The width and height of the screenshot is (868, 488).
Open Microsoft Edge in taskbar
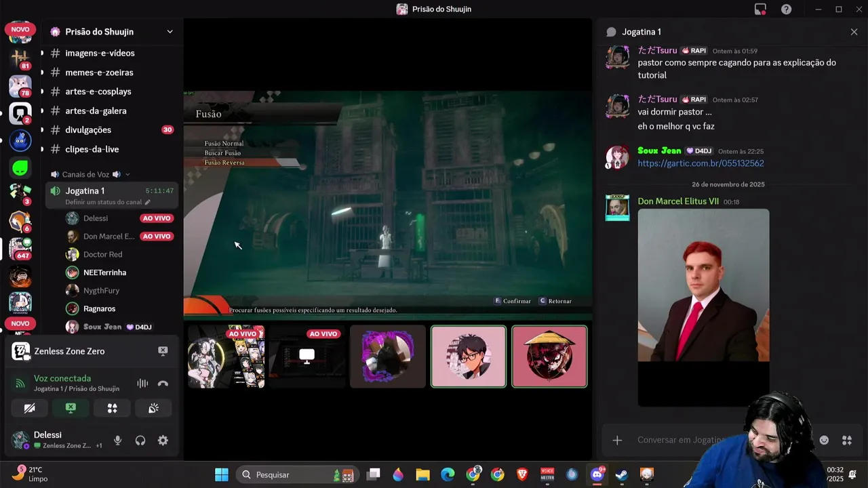click(x=448, y=474)
